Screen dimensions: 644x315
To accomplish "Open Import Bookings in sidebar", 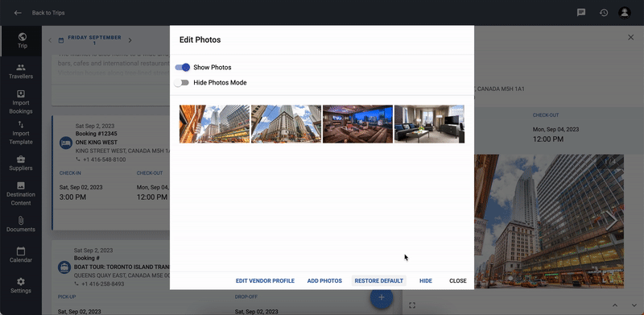I will (x=21, y=102).
